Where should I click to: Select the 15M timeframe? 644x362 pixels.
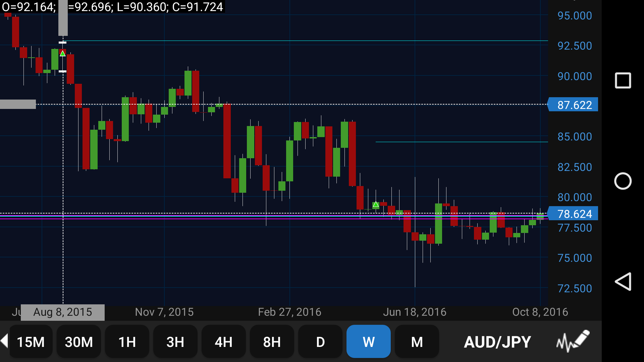[x=31, y=342]
